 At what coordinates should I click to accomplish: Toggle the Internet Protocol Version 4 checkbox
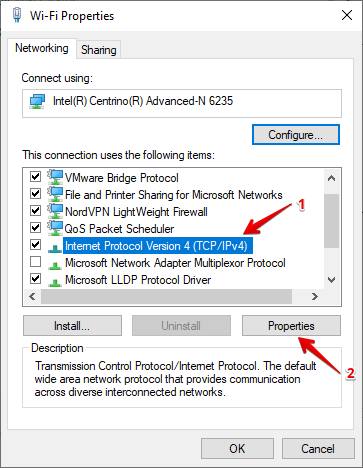tap(35, 245)
